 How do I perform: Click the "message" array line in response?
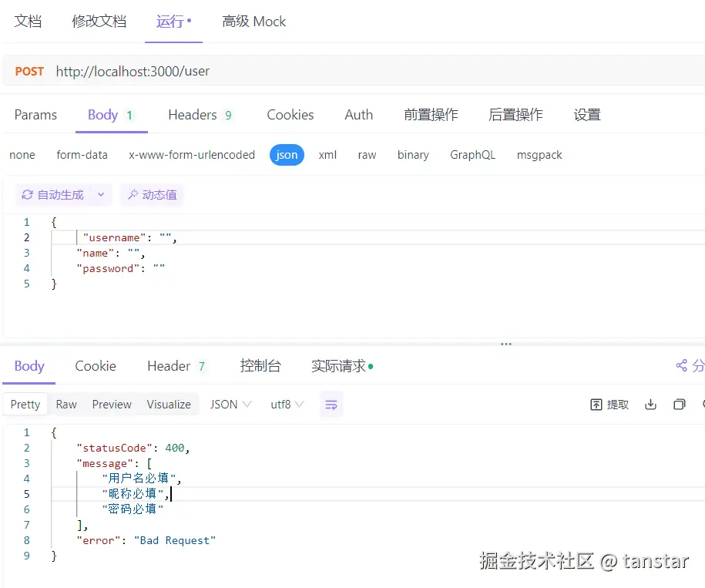pyautogui.click(x=114, y=463)
